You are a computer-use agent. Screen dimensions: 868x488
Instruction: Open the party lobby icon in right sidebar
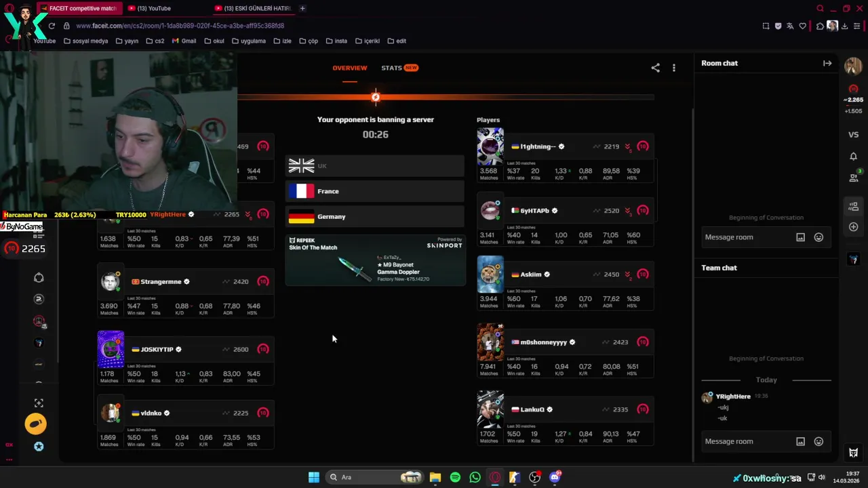click(x=853, y=207)
